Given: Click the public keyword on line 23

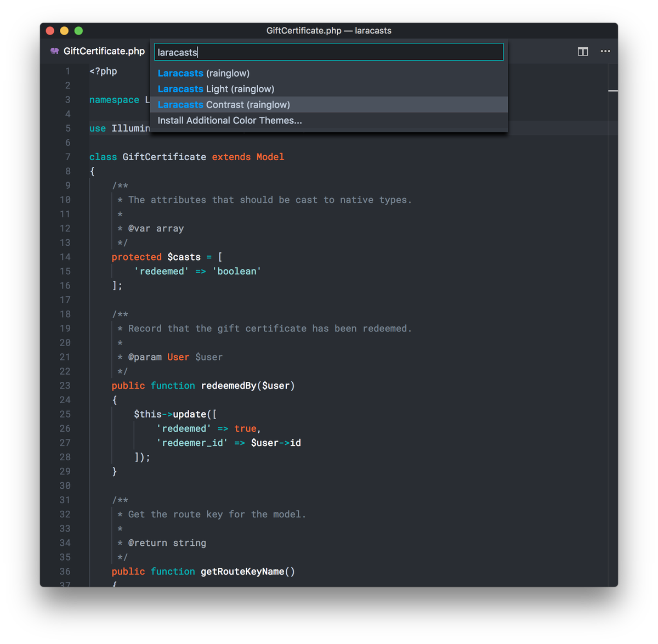Looking at the screenshot, I should pyautogui.click(x=128, y=386).
